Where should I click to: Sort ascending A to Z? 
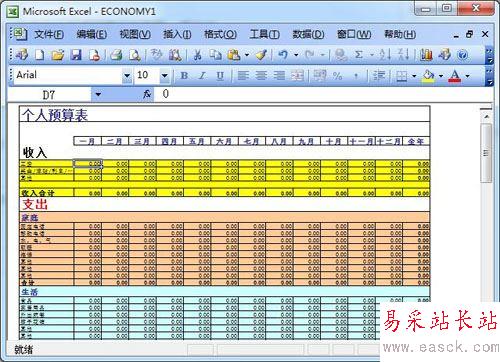pyautogui.click(x=385, y=55)
